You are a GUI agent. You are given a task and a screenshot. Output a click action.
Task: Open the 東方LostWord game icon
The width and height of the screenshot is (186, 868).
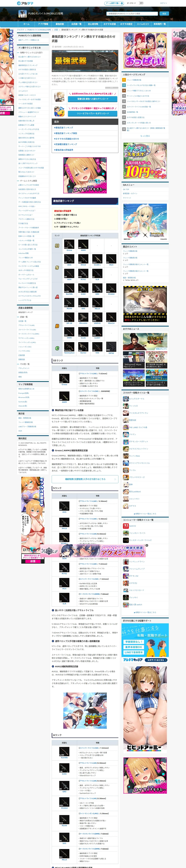click(126, 492)
